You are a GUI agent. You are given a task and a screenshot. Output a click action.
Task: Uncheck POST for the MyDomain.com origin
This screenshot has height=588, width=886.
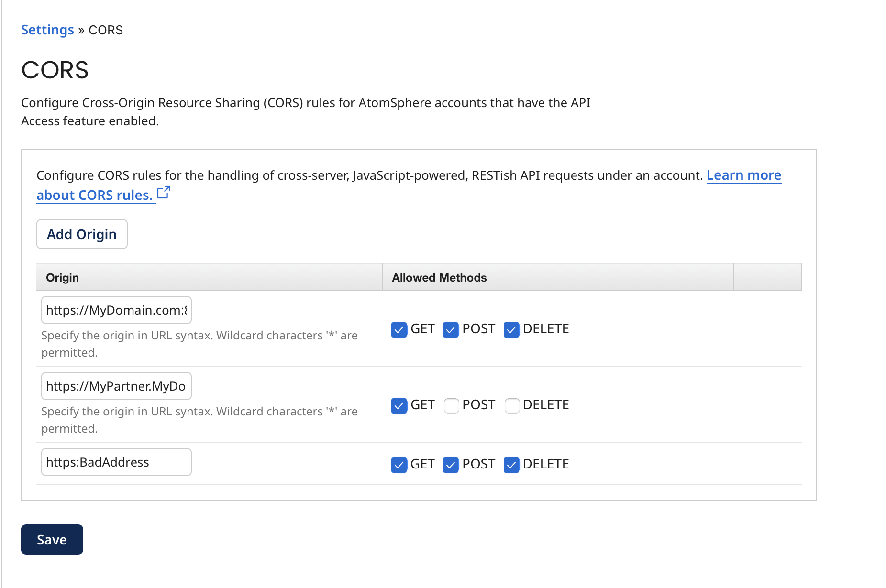tap(451, 329)
